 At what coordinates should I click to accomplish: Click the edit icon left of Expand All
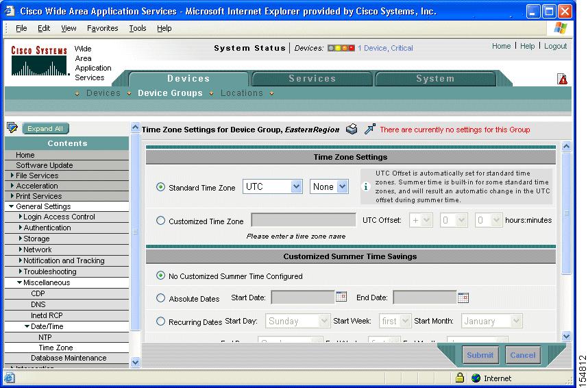[12, 128]
